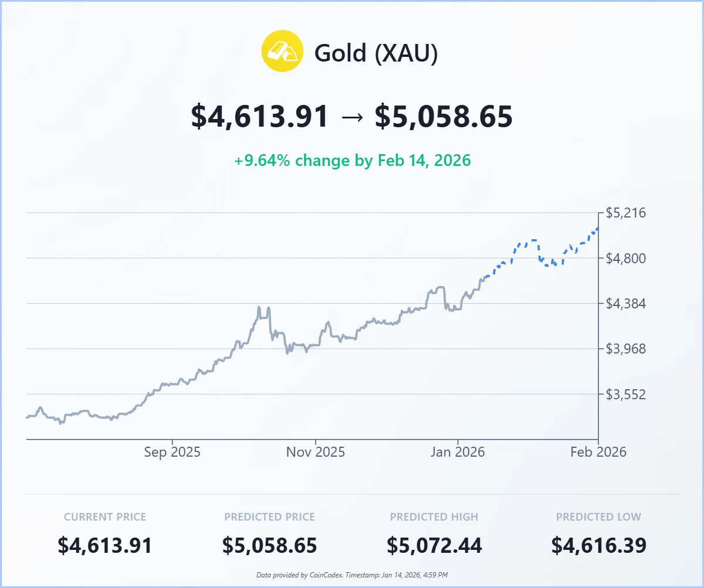
Task: Click the Predicted Low value $4,616.39
Action: click(x=598, y=546)
